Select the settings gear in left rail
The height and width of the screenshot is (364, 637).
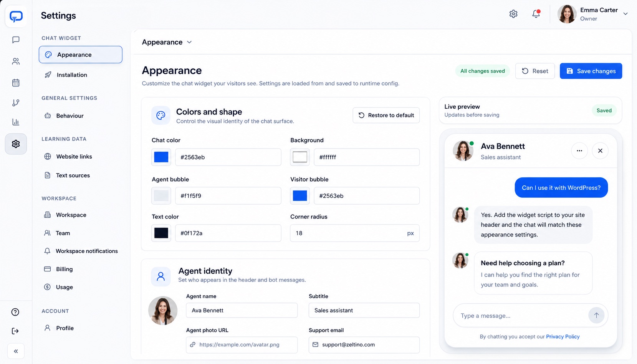click(16, 144)
